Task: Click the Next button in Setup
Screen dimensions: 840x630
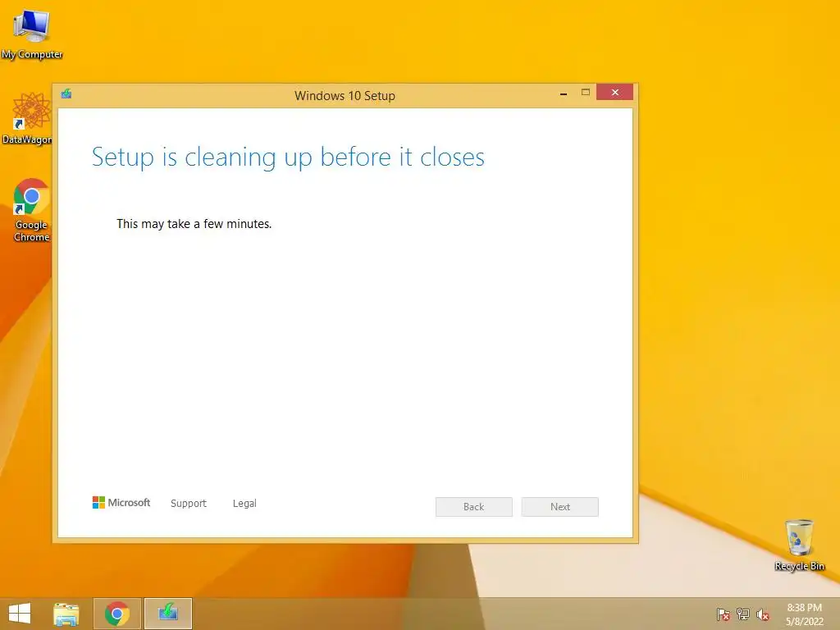Action: click(x=559, y=507)
